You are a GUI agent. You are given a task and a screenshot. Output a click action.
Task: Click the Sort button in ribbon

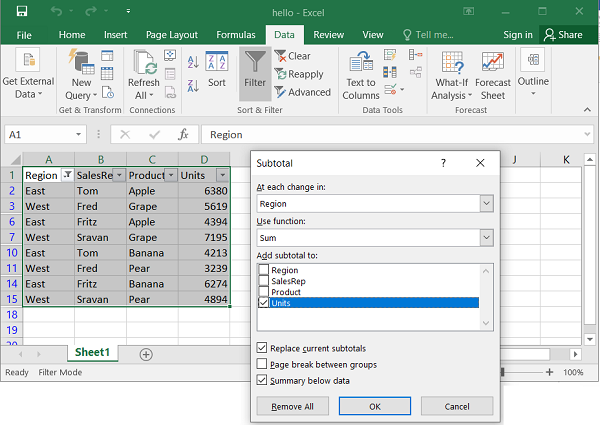(217, 70)
